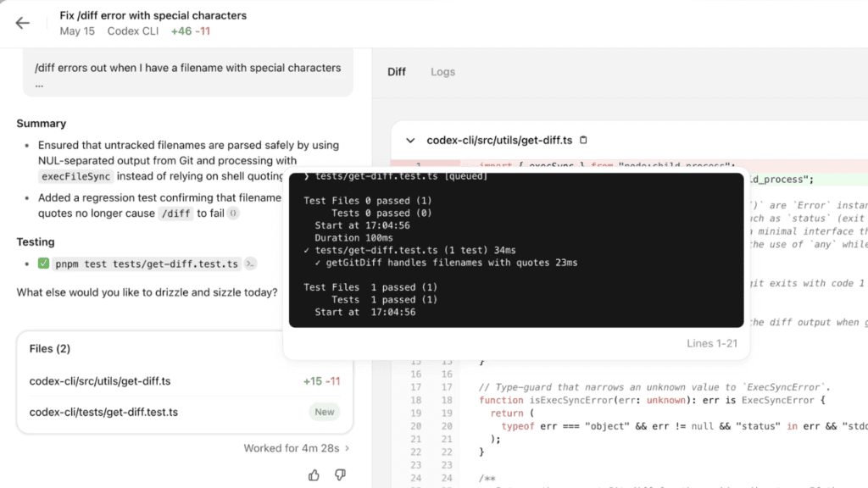Click 'getGitDiff handles filenames with quotes' line
The image size is (868, 488).
(446, 263)
